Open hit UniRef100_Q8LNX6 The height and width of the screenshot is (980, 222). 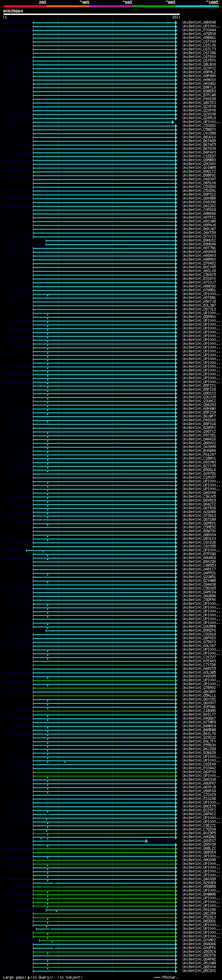pyautogui.click(x=199, y=65)
